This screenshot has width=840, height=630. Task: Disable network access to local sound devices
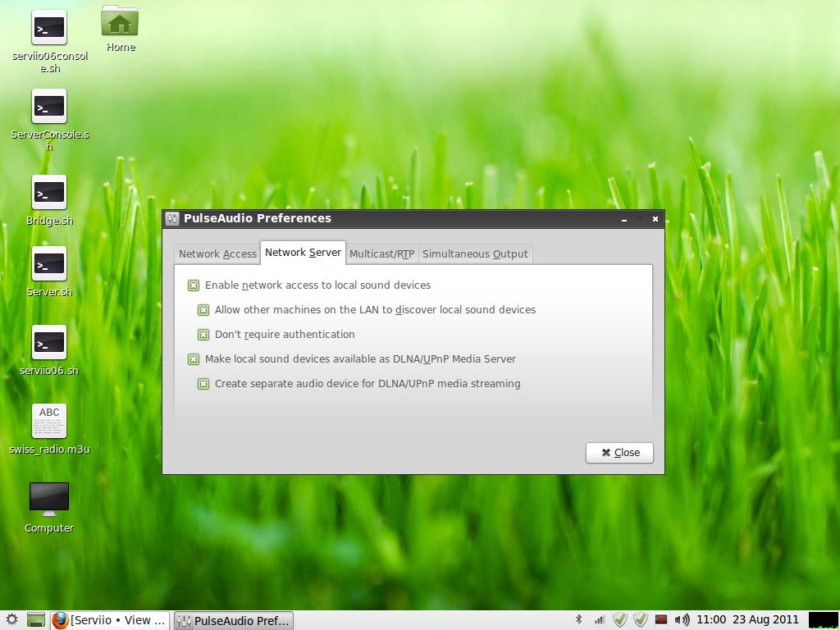pyautogui.click(x=194, y=285)
